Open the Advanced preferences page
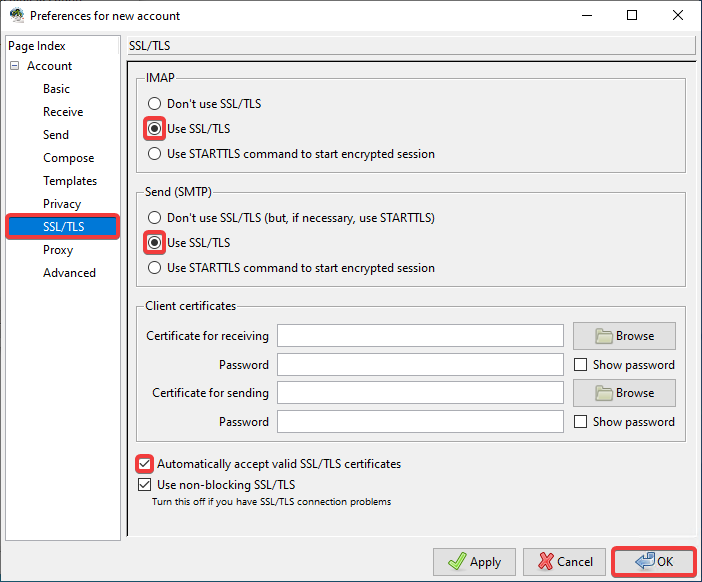 69,273
